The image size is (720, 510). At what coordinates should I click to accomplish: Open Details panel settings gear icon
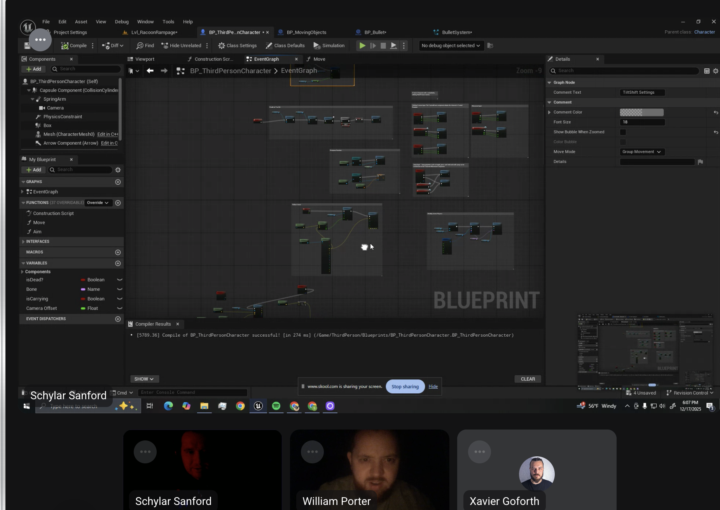point(714,71)
